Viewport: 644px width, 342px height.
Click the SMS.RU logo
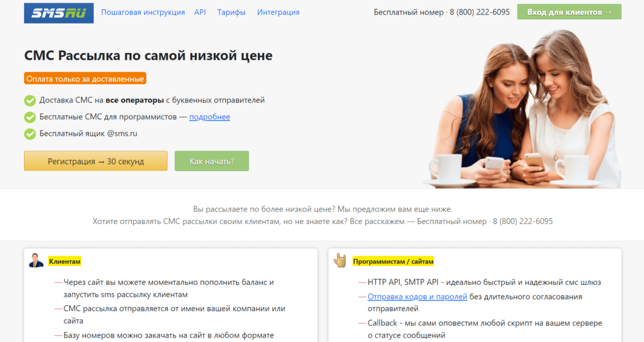[x=59, y=13]
